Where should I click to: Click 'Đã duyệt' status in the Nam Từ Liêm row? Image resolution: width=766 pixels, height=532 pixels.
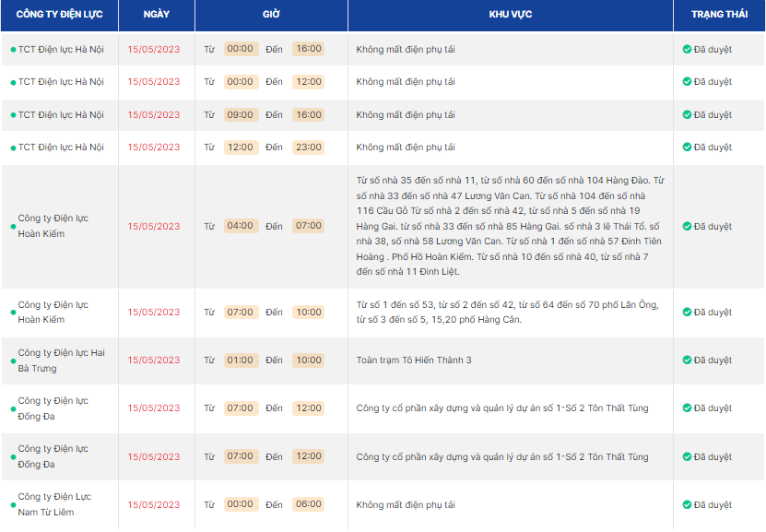tap(713, 504)
